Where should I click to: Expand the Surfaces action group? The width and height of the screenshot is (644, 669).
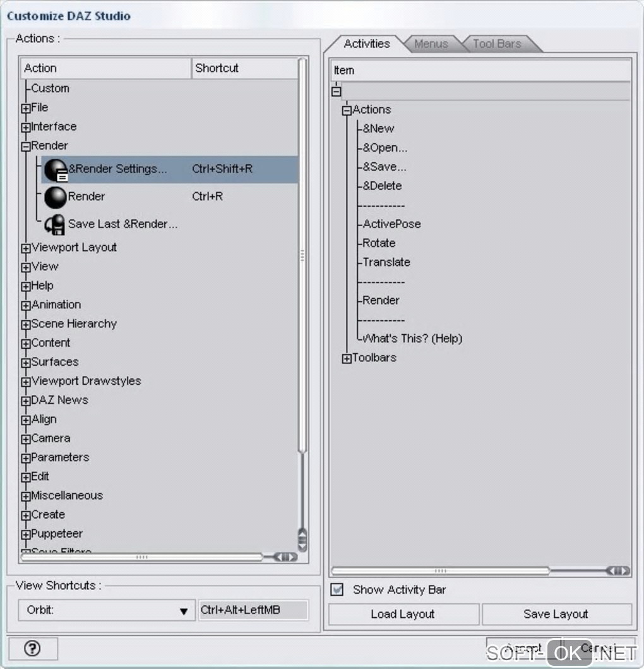coord(26,363)
